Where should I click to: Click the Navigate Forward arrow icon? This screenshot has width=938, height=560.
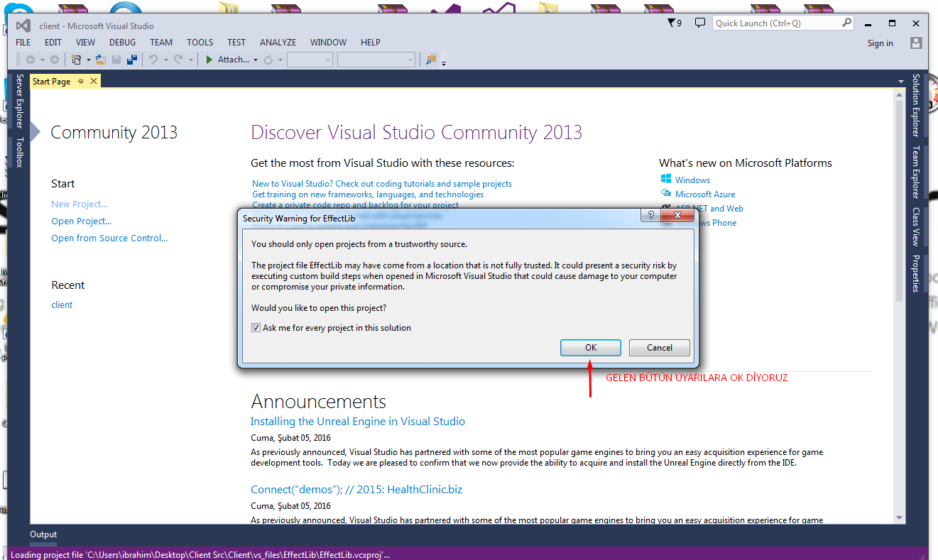coord(55,60)
